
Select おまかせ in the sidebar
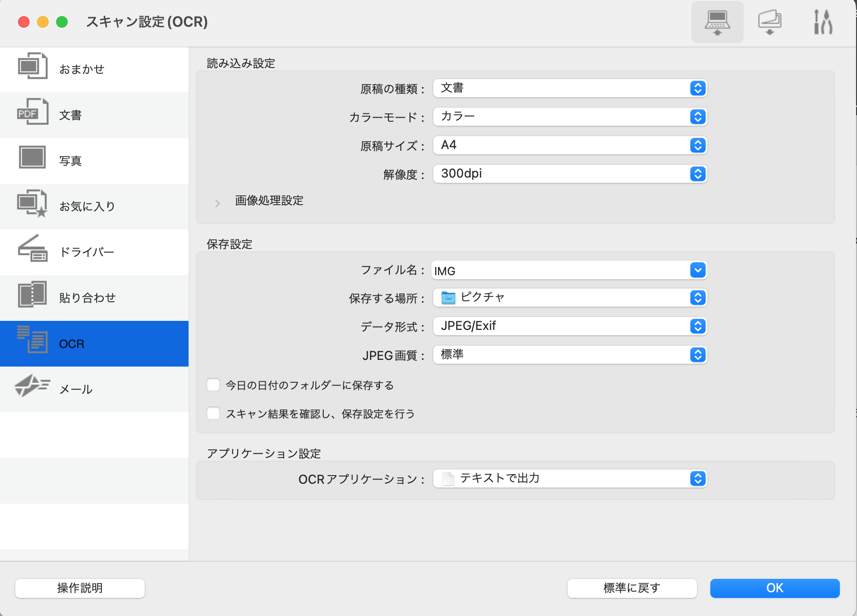(x=94, y=70)
